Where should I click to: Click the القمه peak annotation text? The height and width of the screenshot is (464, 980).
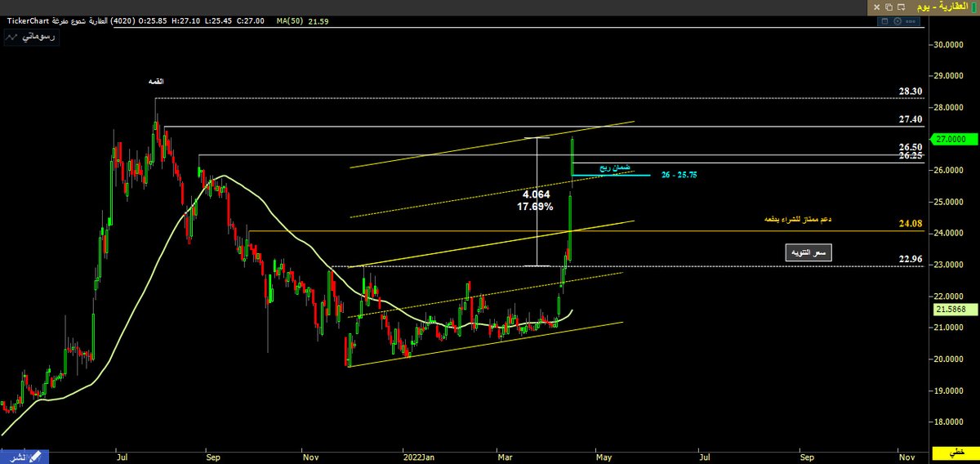click(154, 82)
